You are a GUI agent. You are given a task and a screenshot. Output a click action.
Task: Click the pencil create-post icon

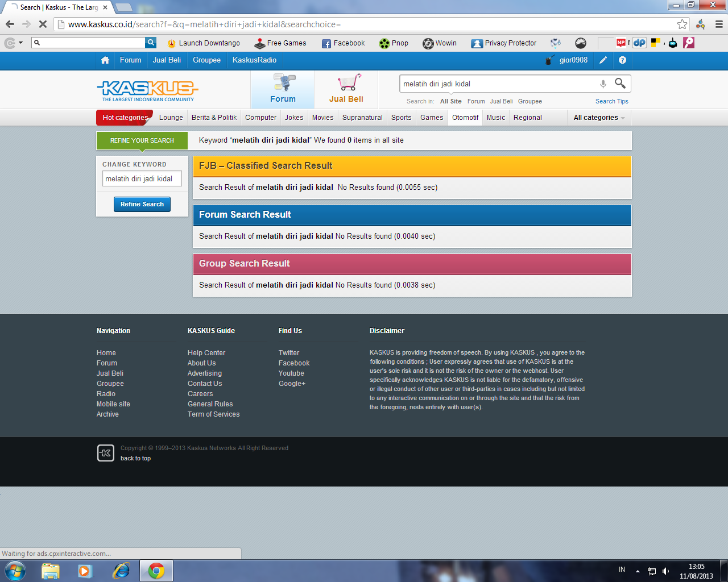pos(603,60)
